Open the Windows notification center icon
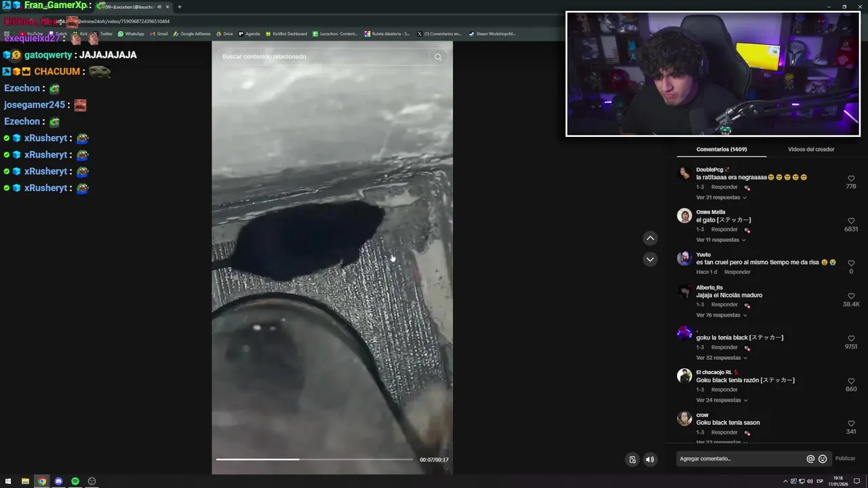Viewport: 868px width, 488px height. tap(856, 481)
